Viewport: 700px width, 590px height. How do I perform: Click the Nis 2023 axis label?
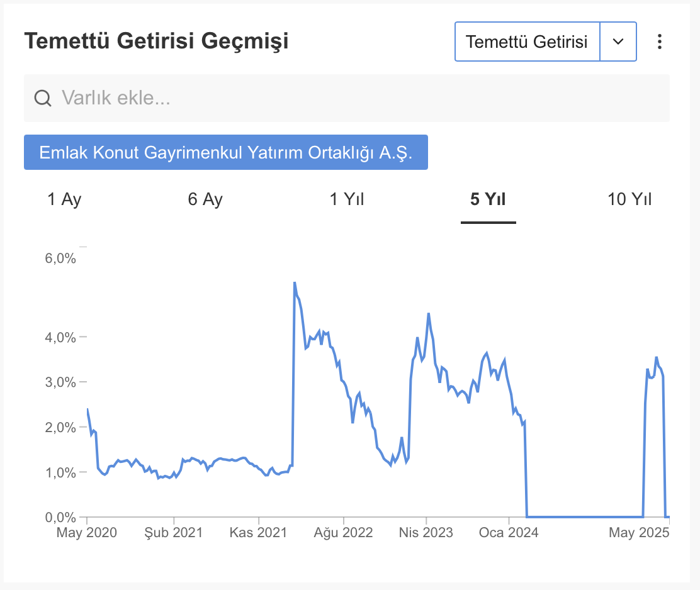(x=426, y=533)
